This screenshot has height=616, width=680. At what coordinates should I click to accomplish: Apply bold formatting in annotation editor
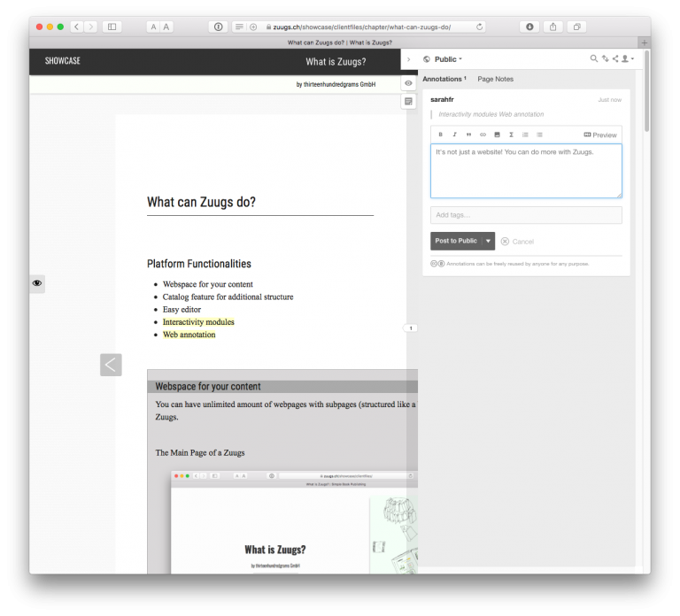441,135
